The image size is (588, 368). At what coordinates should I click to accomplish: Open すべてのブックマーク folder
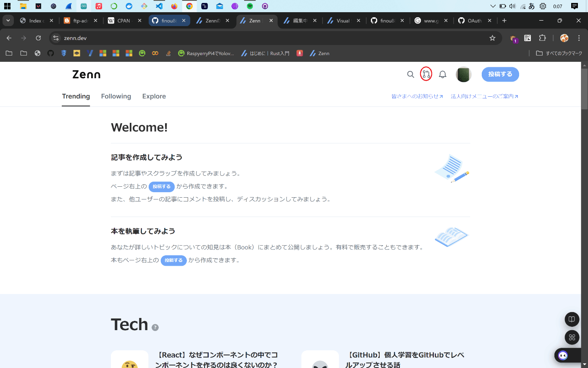tap(559, 53)
